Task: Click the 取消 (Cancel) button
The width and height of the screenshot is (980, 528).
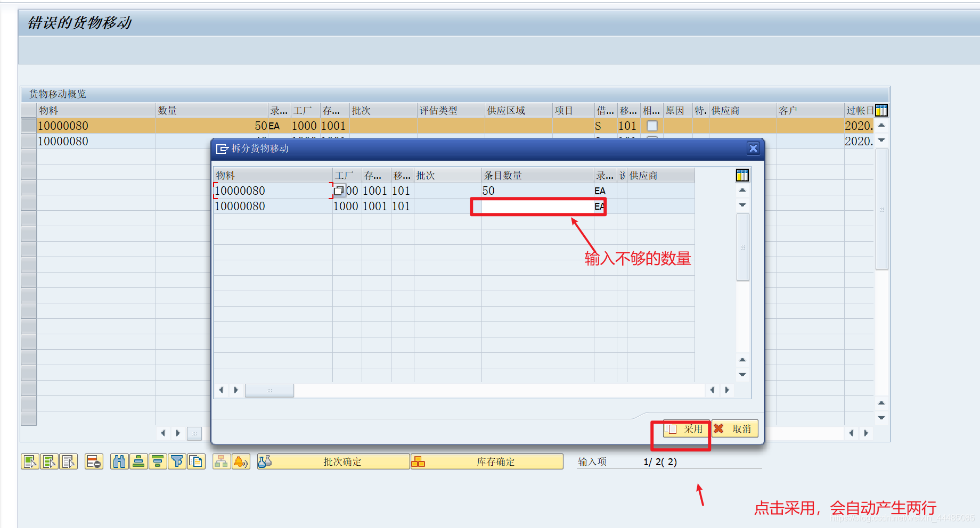Action: tap(735, 429)
